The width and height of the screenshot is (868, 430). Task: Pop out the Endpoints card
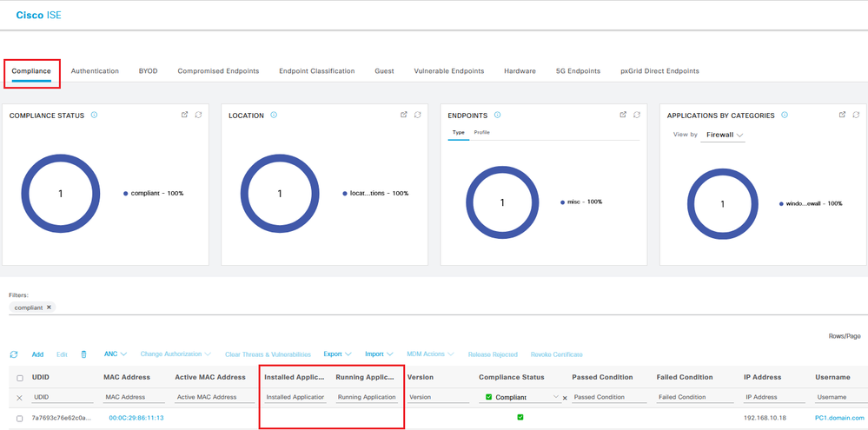pos(623,115)
